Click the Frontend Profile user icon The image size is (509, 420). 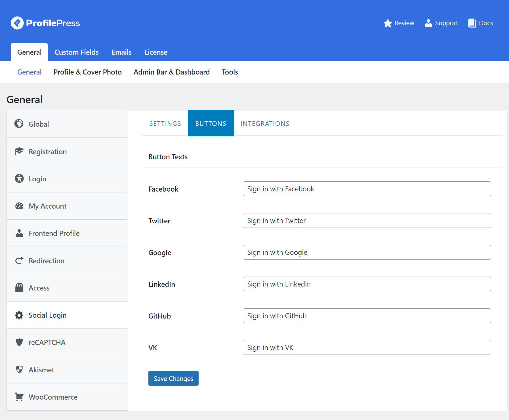coord(19,233)
